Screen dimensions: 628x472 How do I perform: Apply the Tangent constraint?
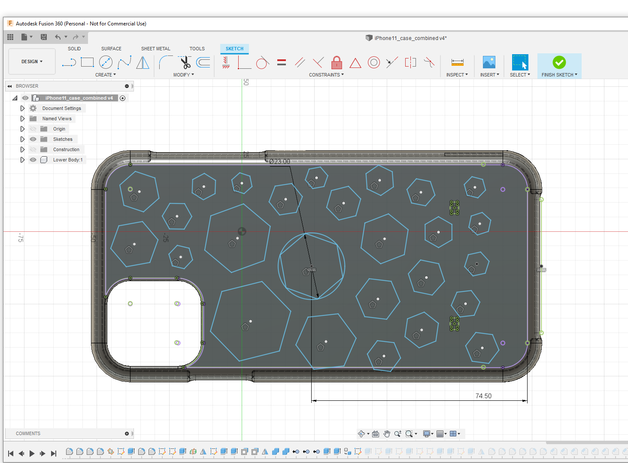click(x=262, y=63)
